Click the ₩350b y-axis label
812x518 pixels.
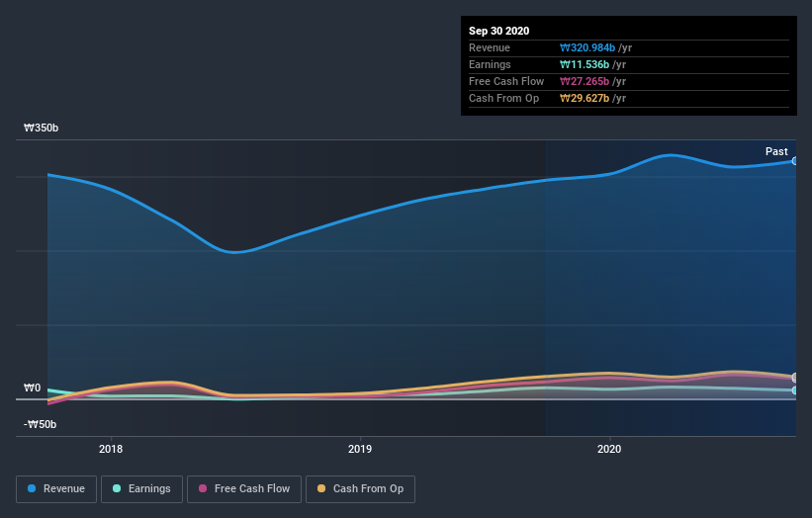(x=41, y=128)
